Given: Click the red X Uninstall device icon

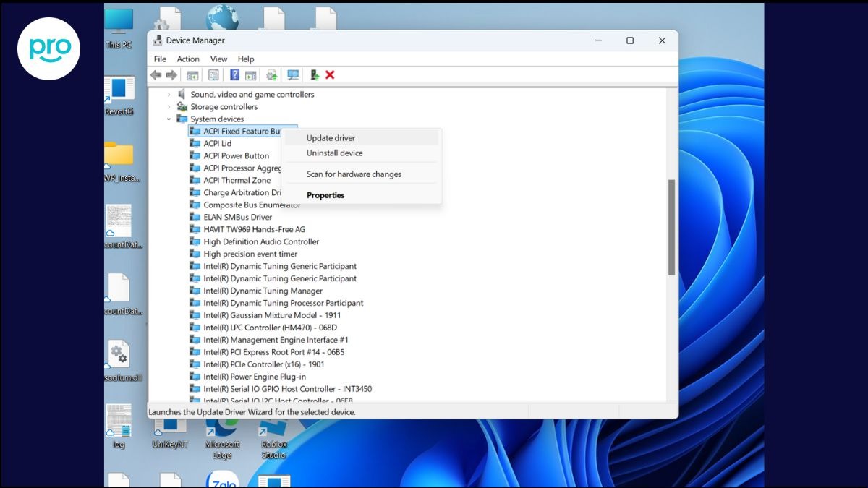Looking at the screenshot, I should point(330,75).
